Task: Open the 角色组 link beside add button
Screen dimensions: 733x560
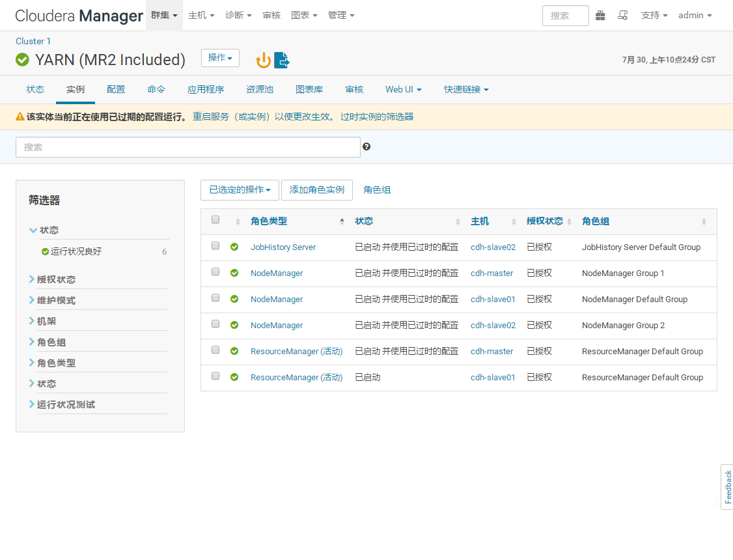Action: point(377,189)
